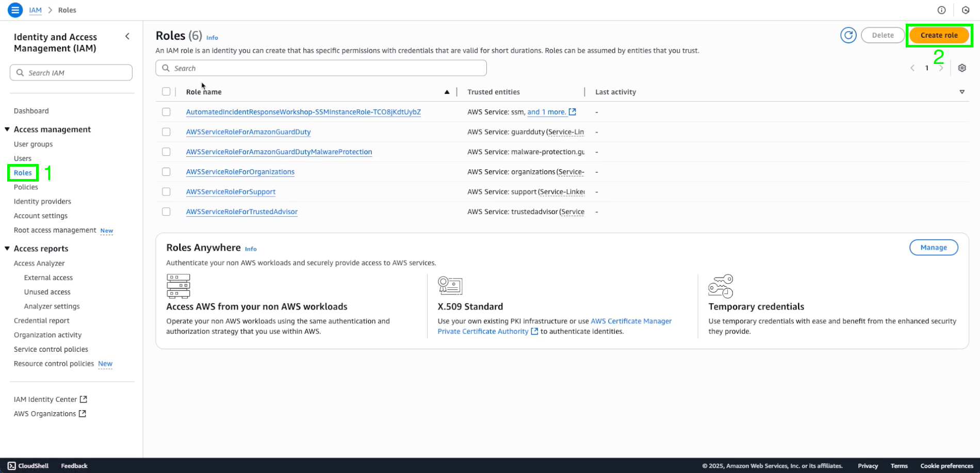Open Root access management
Image resolution: width=980 pixels, height=473 pixels.
[x=55, y=230]
